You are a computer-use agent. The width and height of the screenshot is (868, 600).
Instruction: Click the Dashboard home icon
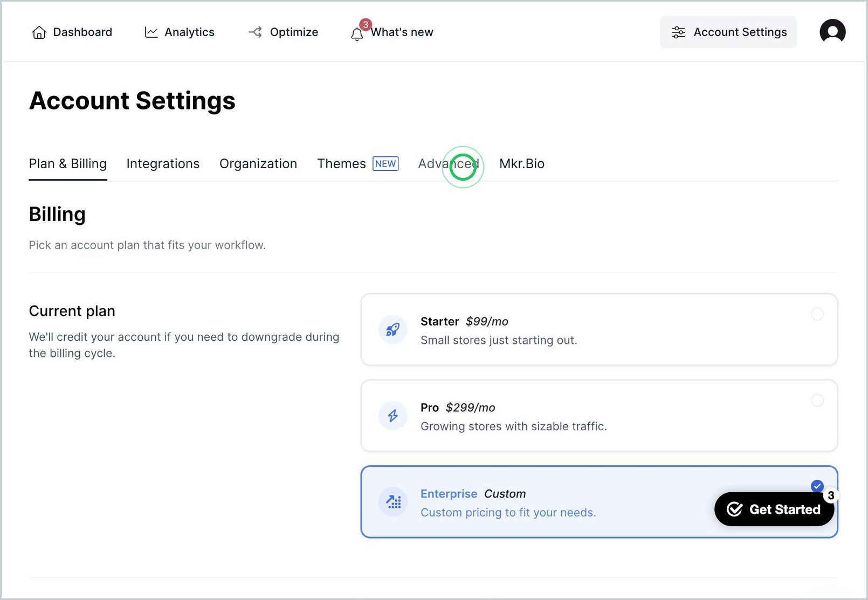click(39, 32)
